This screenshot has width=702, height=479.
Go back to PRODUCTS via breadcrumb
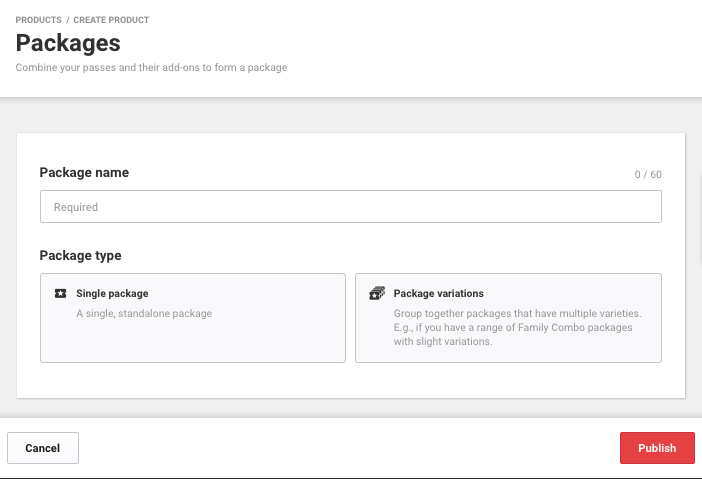[x=39, y=20]
